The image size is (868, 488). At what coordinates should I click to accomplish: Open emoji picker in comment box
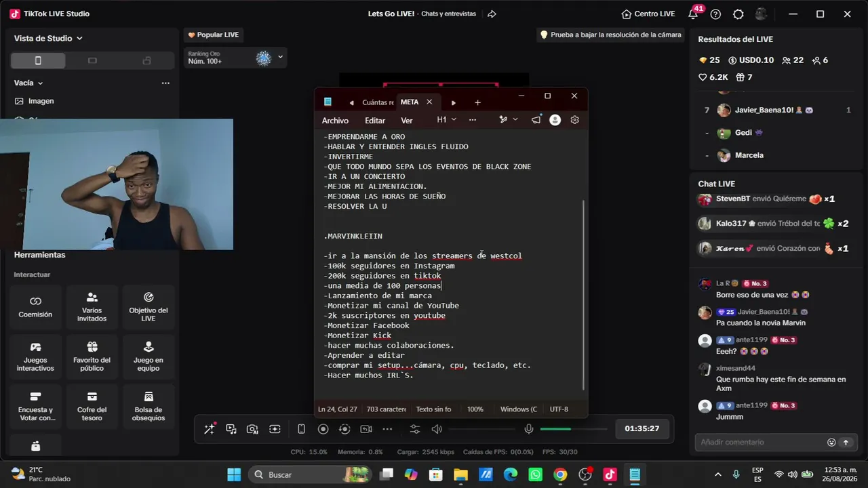(x=831, y=442)
